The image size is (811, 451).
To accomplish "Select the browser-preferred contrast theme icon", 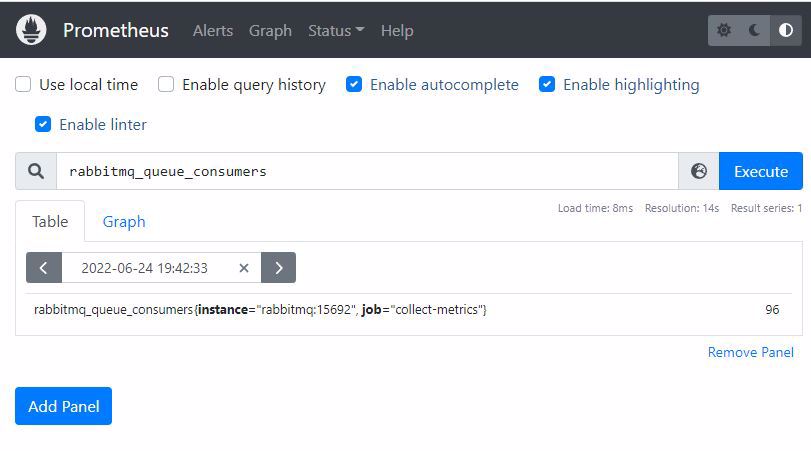I will pyautogui.click(x=786, y=30).
